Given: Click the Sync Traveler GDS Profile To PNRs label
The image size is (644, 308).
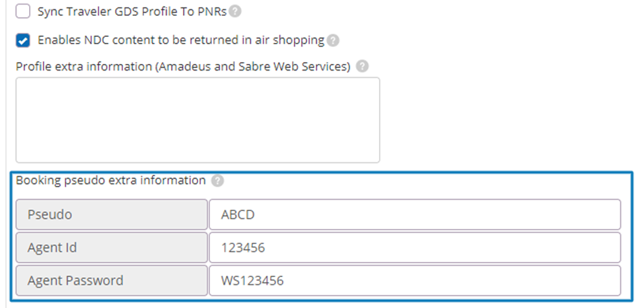Looking at the screenshot, I should 132,11.
